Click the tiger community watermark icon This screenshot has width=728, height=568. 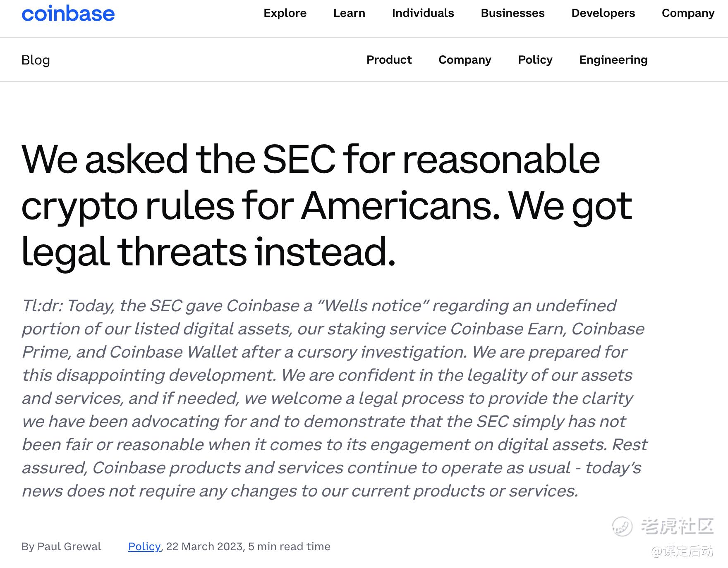622,527
